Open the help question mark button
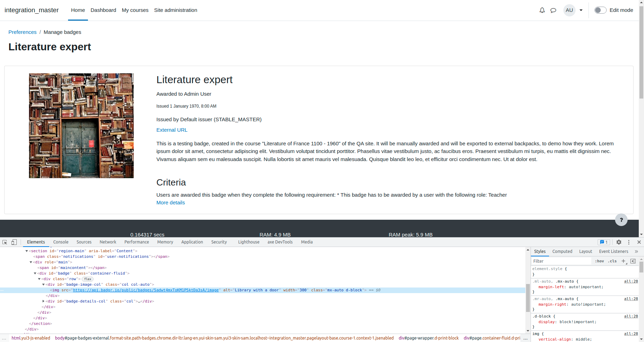Screen dimensions: 644x342 click(621, 220)
